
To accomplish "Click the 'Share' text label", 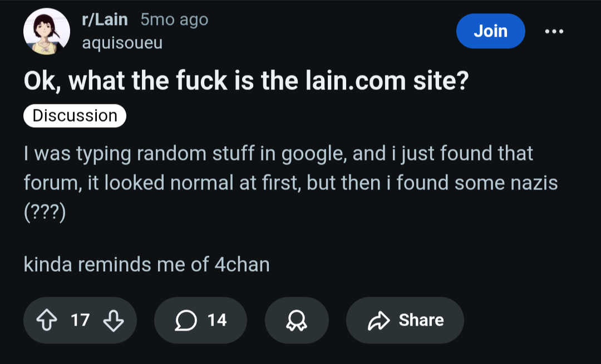I will pyautogui.click(x=421, y=320).
